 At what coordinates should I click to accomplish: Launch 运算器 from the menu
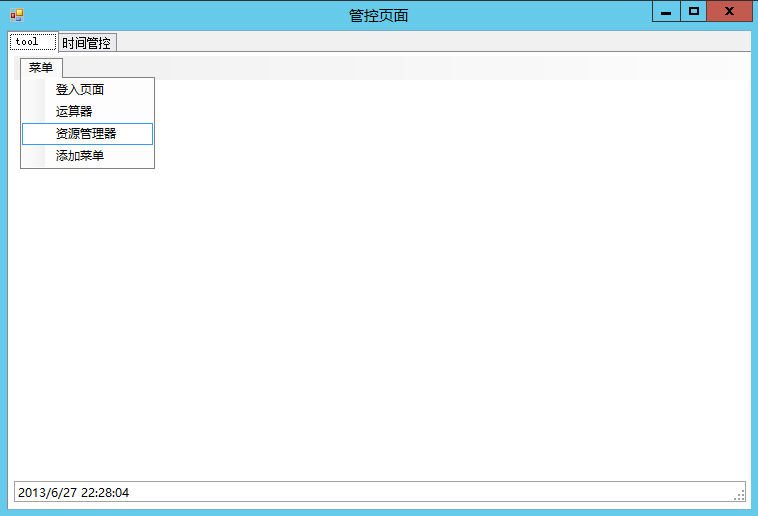(x=87, y=112)
